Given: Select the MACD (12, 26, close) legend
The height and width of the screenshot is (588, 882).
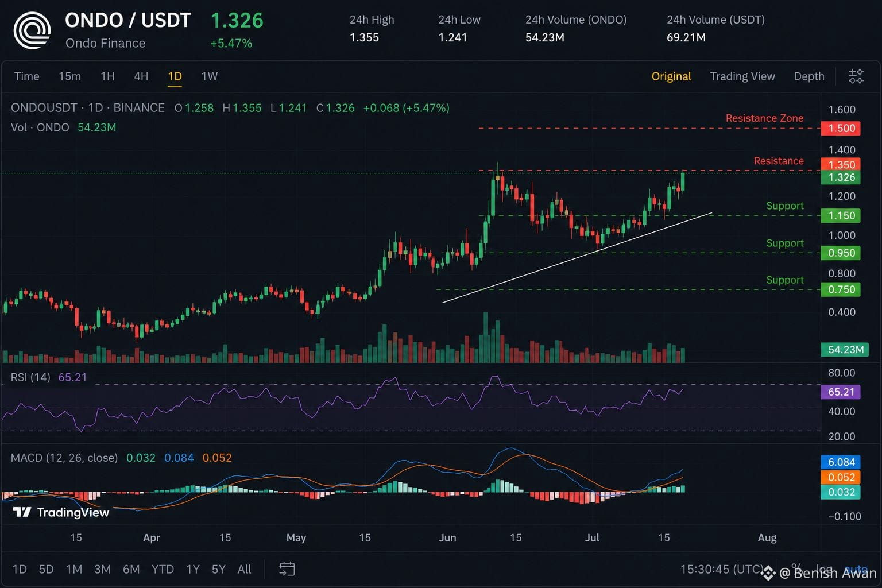Looking at the screenshot, I should [64, 458].
